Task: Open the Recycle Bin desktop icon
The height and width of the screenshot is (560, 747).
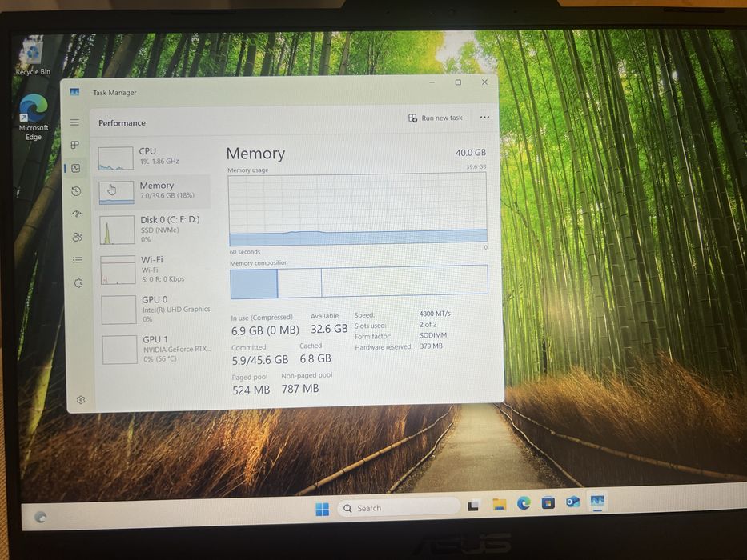Action: (x=32, y=57)
